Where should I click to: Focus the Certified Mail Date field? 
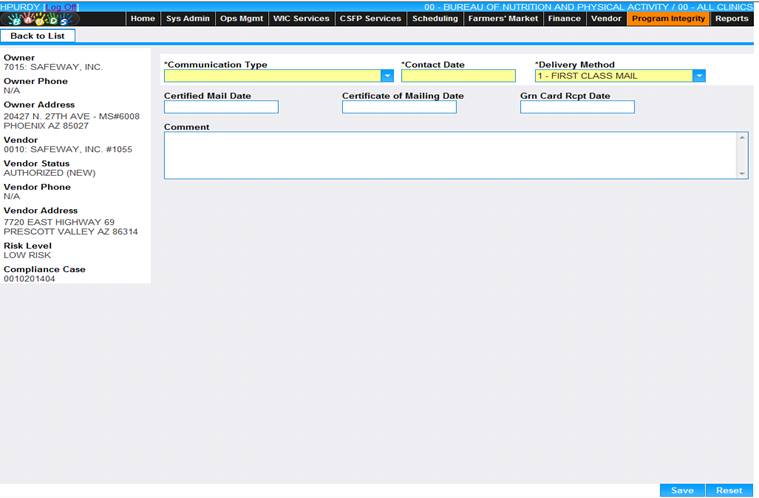(221, 107)
